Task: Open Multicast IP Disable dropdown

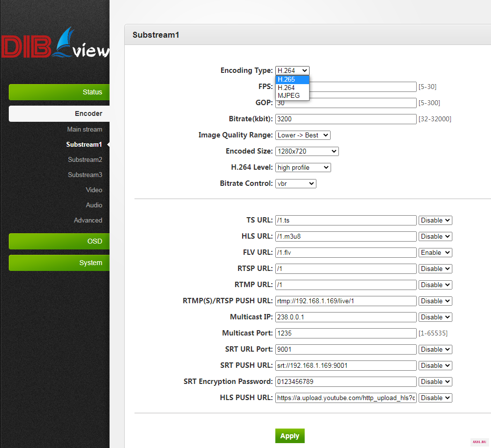Action: tap(435, 317)
